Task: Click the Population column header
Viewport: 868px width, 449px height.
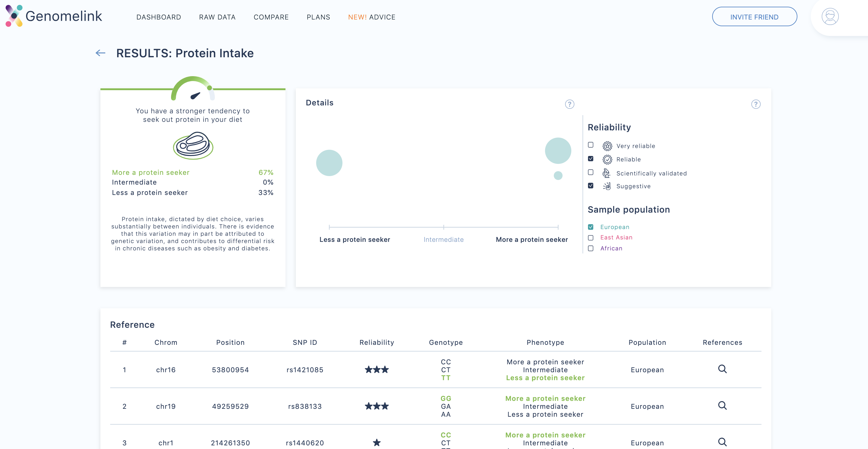Action: pos(647,342)
